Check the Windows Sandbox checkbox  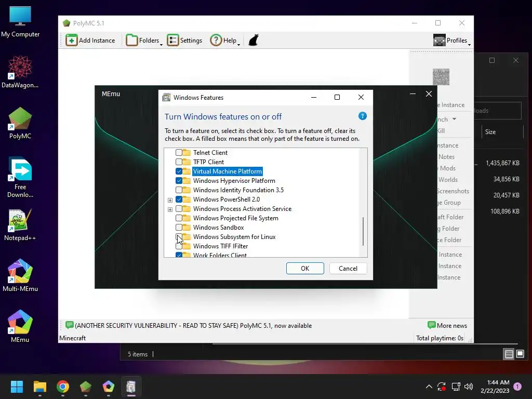(x=179, y=228)
